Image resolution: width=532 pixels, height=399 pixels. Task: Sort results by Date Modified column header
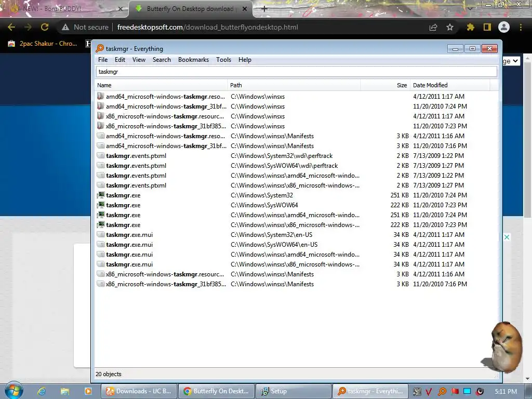point(450,85)
